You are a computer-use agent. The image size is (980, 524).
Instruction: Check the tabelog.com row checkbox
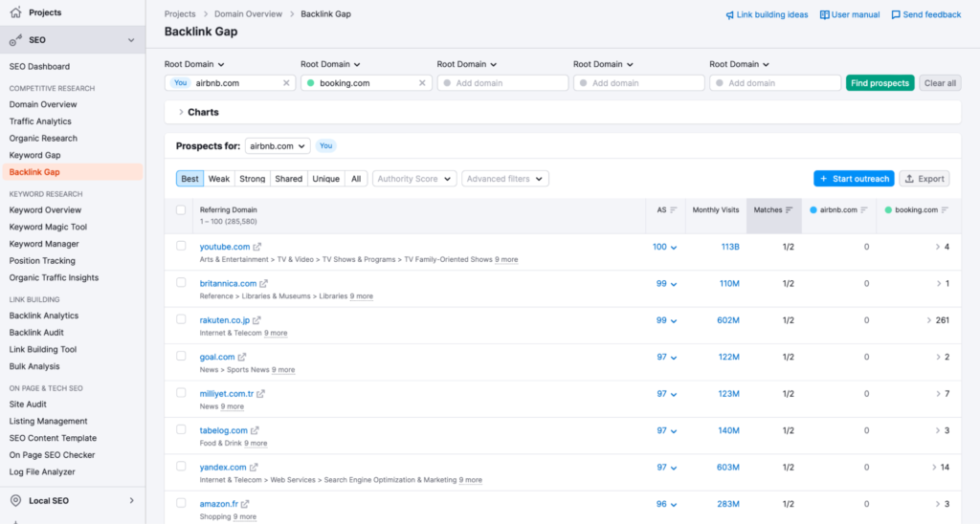(181, 429)
